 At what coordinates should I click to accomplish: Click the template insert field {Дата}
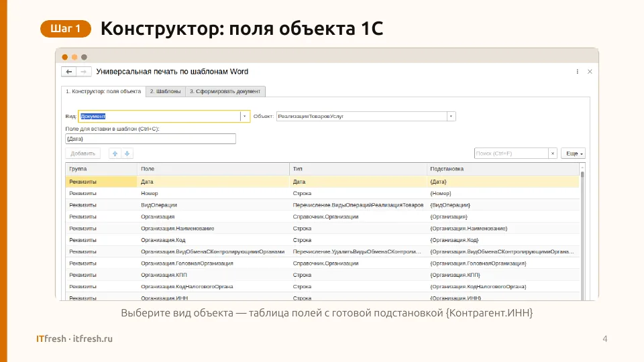pos(150,139)
